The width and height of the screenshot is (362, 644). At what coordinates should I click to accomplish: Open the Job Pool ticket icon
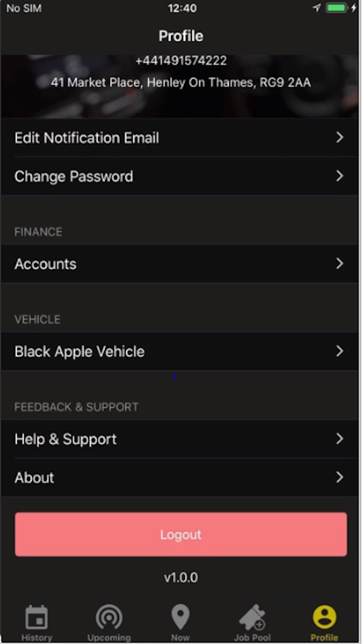[x=252, y=617]
